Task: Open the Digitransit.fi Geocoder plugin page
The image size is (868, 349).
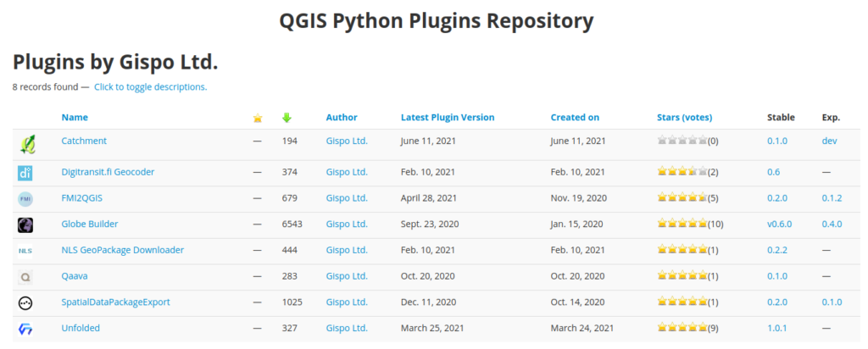Action: [108, 172]
